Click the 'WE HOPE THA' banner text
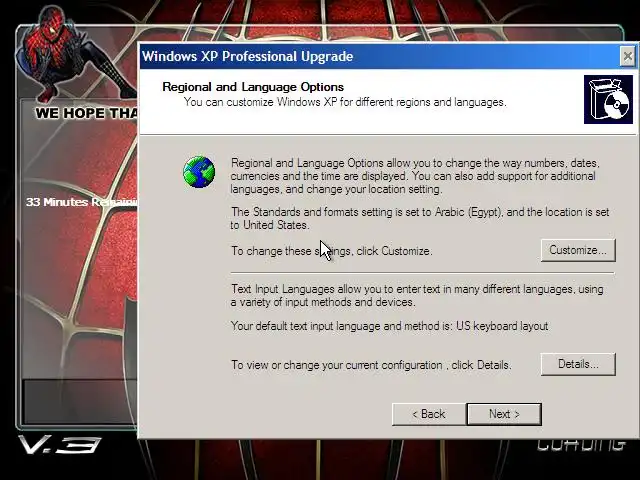Viewport: 640px width, 480px height. coord(87,113)
